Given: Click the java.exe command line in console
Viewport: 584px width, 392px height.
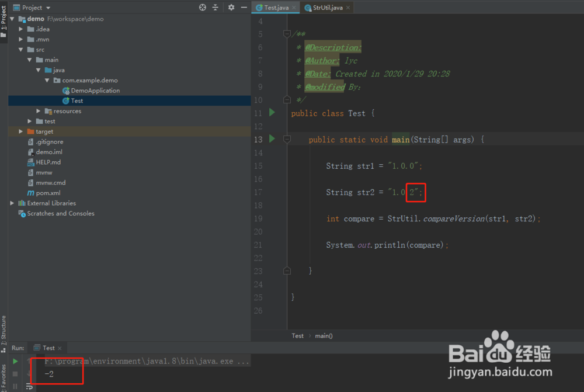Looking at the screenshot, I should [147, 361].
